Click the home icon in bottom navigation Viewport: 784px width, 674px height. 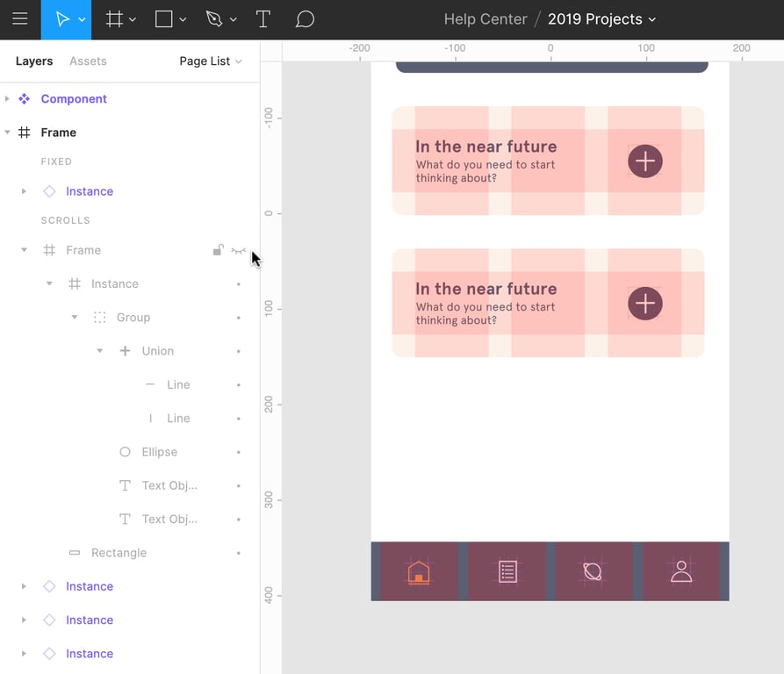pyautogui.click(x=419, y=571)
